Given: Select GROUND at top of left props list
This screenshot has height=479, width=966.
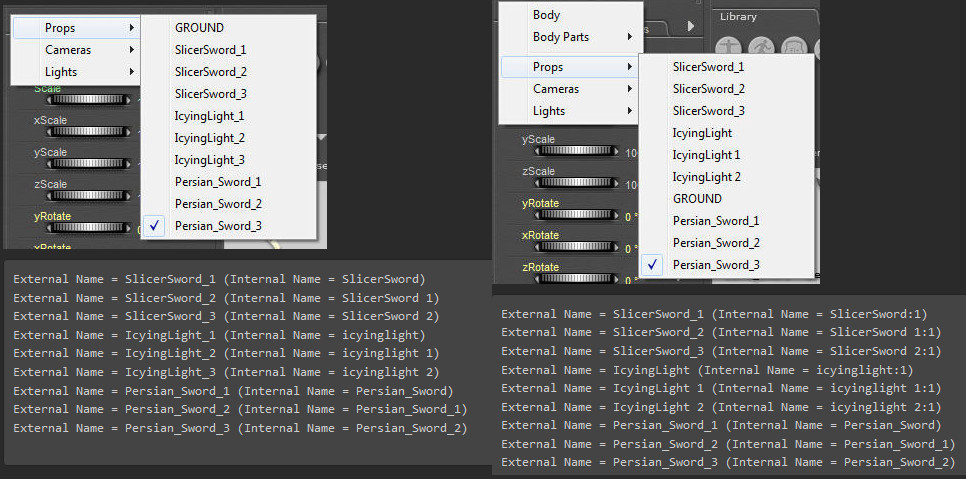Looking at the screenshot, I should 199,28.
